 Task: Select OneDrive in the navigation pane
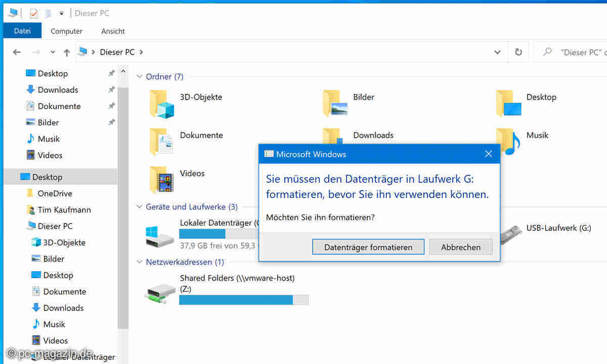click(55, 193)
